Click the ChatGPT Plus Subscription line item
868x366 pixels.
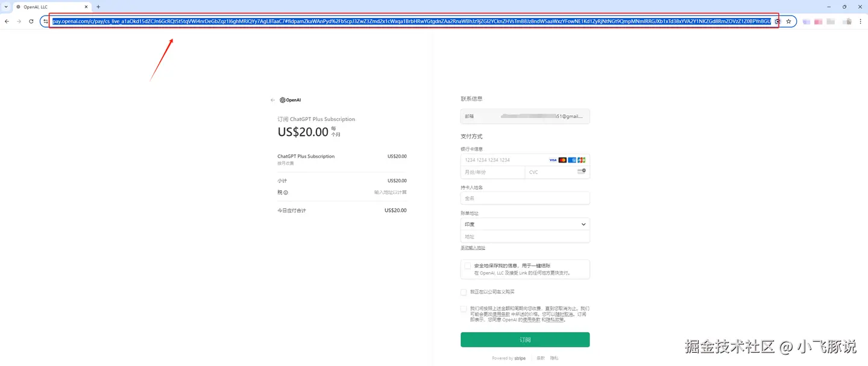pyautogui.click(x=306, y=157)
